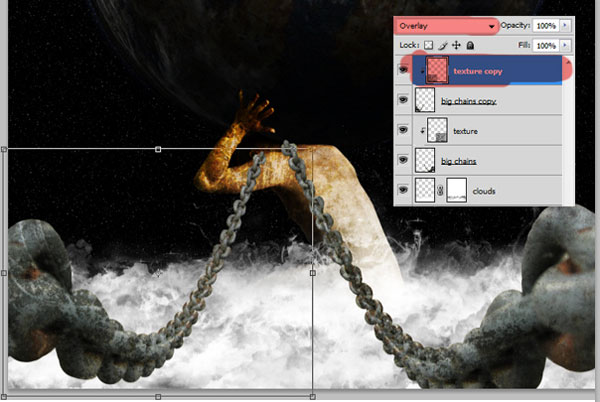Click the 'clouds' layer name
The width and height of the screenshot is (600, 402).
tap(484, 191)
